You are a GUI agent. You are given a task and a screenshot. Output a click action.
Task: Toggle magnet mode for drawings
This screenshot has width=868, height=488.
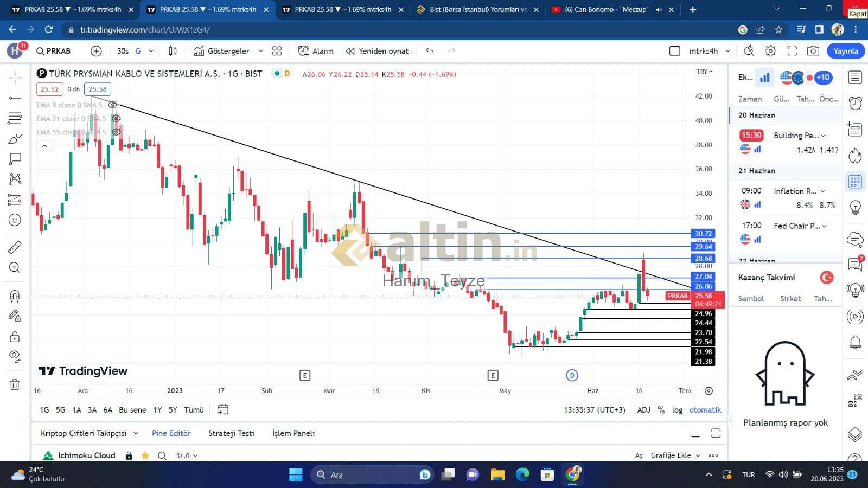click(x=15, y=296)
